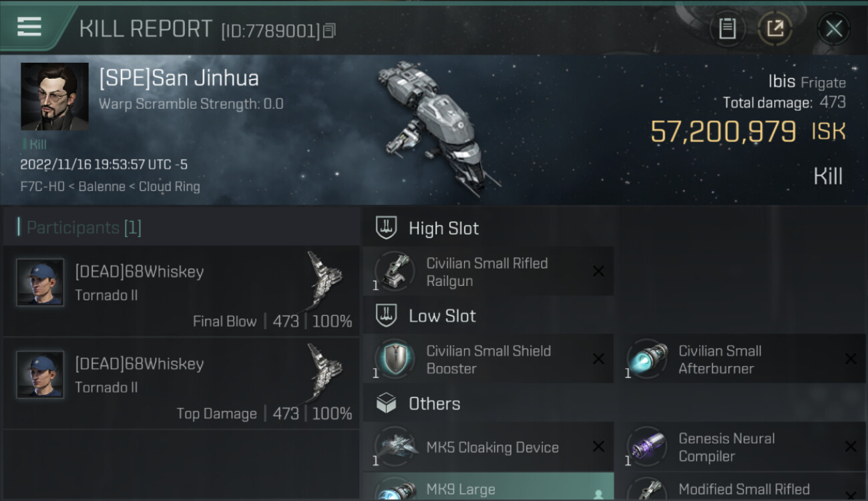This screenshot has height=501, width=868.
Task: Tap Civilian Small Afterburner icon
Action: pos(646,359)
